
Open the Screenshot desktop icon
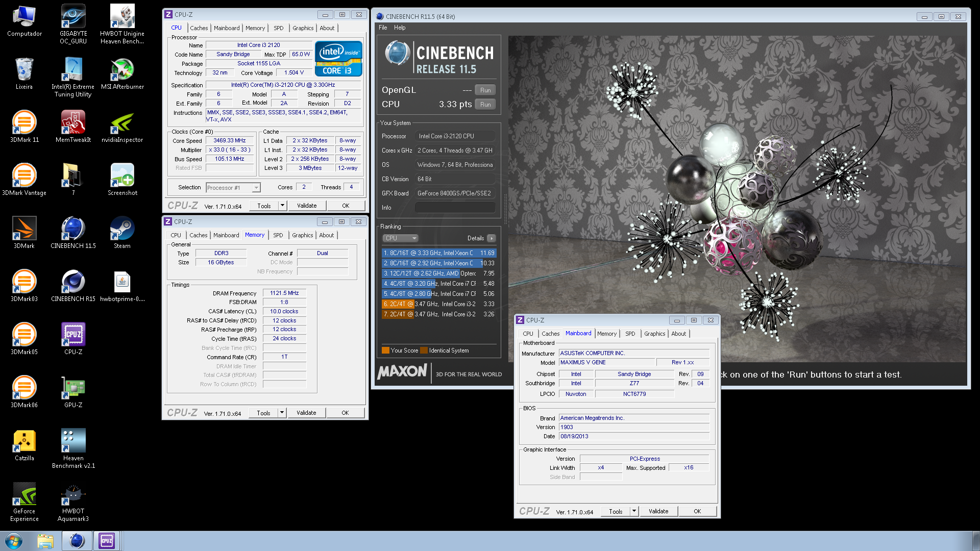click(122, 180)
